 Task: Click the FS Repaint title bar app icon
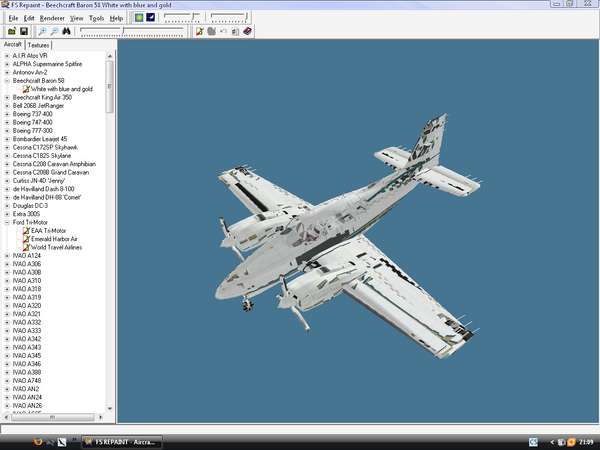(x=5, y=5)
